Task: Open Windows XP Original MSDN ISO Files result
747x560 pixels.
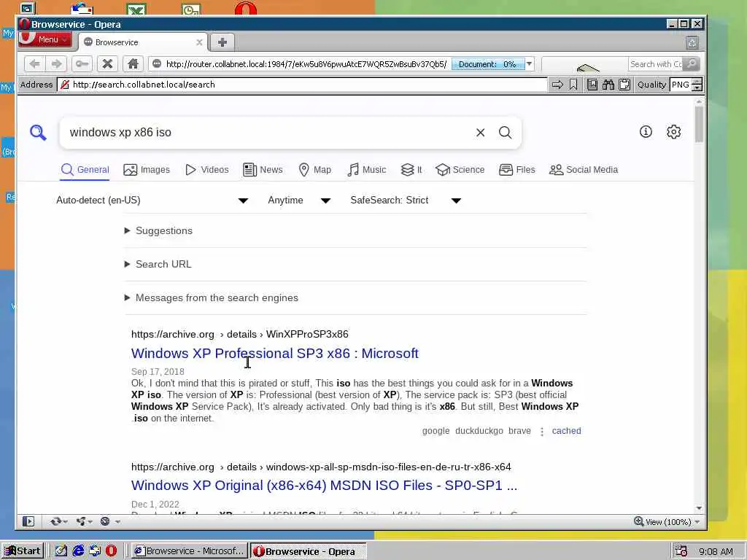Action: pyautogui.click(x=324, y=485)
